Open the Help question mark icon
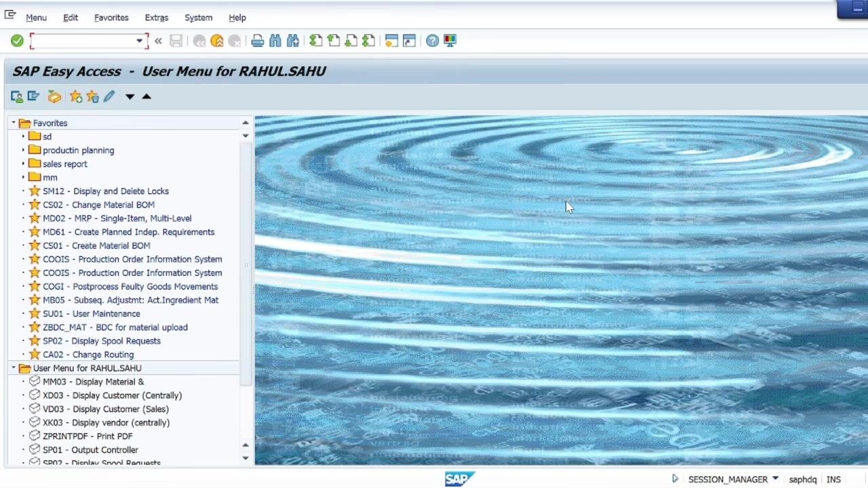The height and width of the screenshot is (488, 868). tap(433, 41)
